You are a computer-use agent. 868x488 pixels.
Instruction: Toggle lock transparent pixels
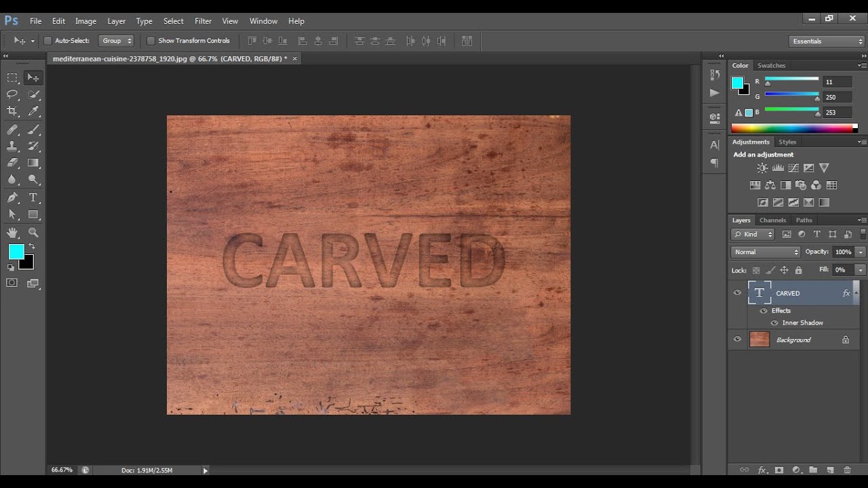756,270
